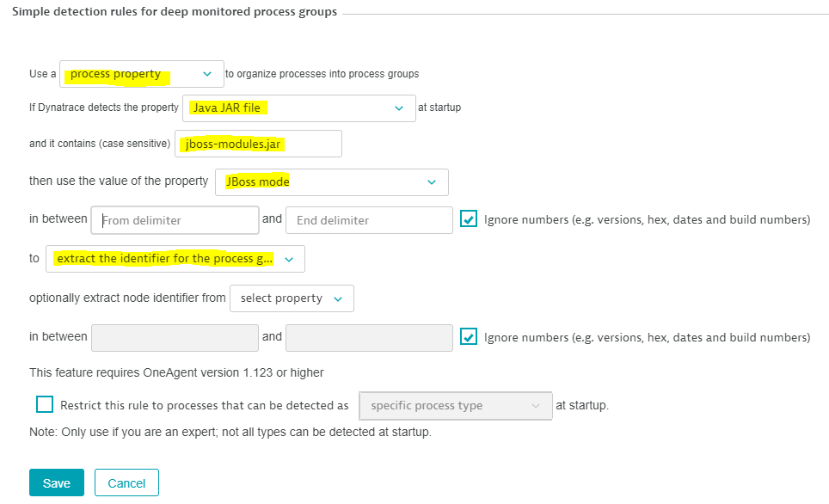829x504 pixels.
Task: Toggle "Ignore numbers" checkbox beside End delimiter
Action: point(469,219)
